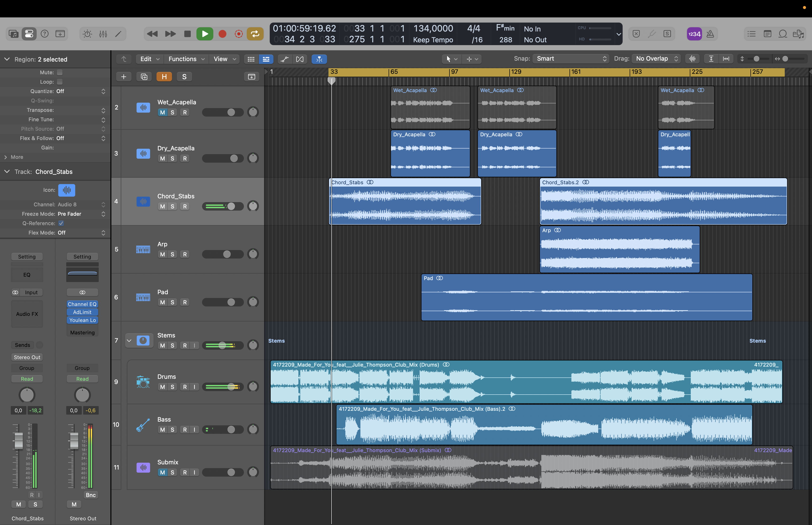Viewport: 812px width, 525px height.
Task: Toggle the metronome click icon
Action: (x=710, y=34)
